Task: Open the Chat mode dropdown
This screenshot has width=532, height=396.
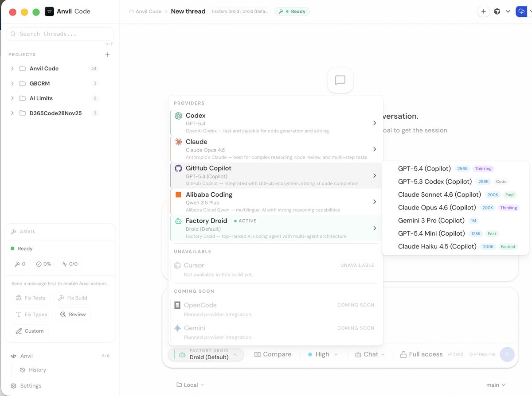Action: (x=370, y=354)
